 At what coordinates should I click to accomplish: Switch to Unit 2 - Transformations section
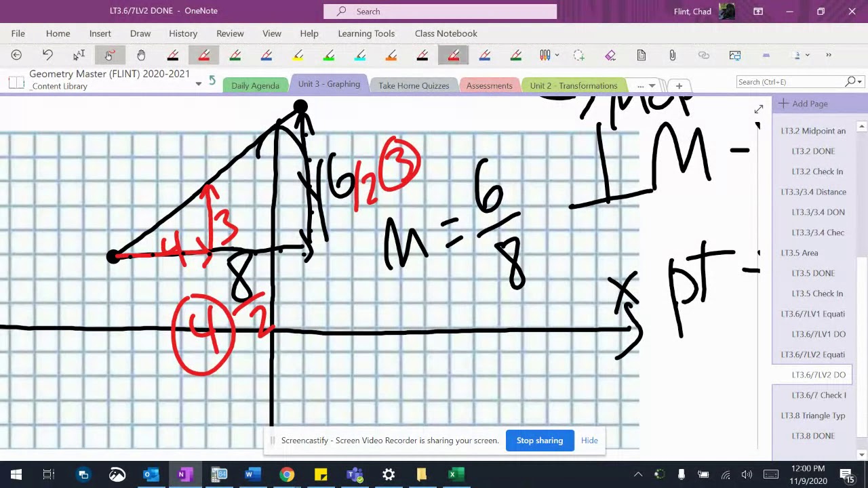pyautogui.click(x=574, y=85)
